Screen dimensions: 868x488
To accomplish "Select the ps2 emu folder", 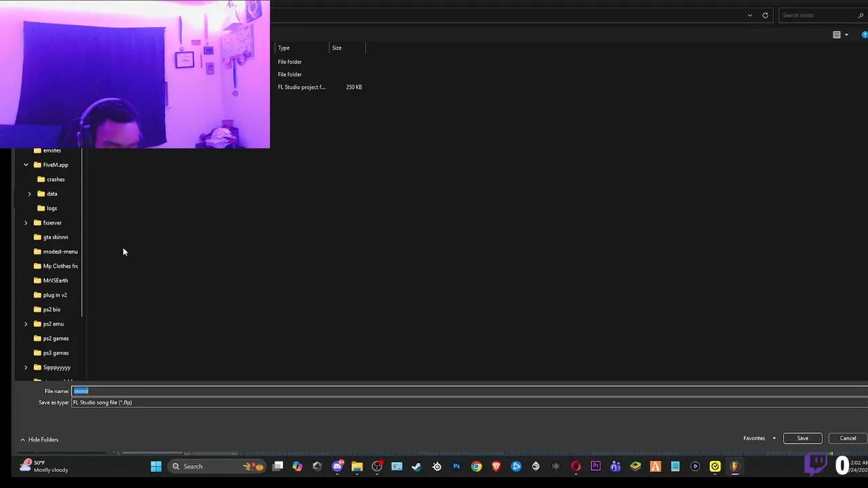I will point(49,324).
